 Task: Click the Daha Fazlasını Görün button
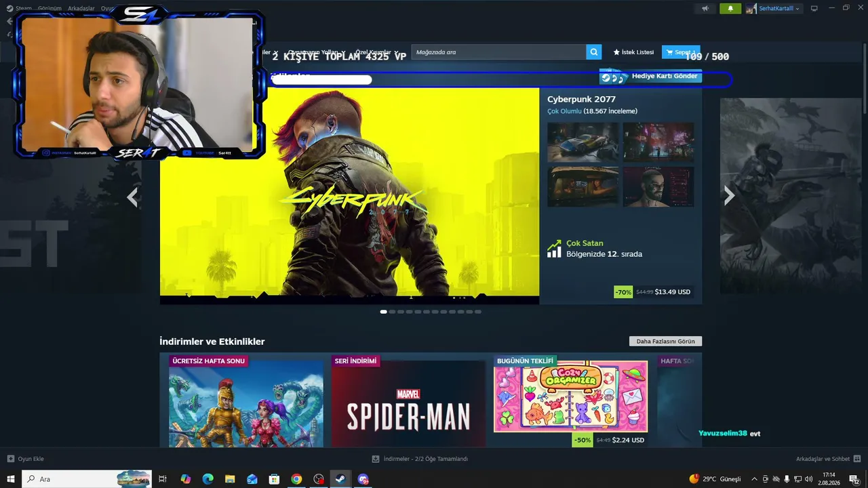pos(666,342)
